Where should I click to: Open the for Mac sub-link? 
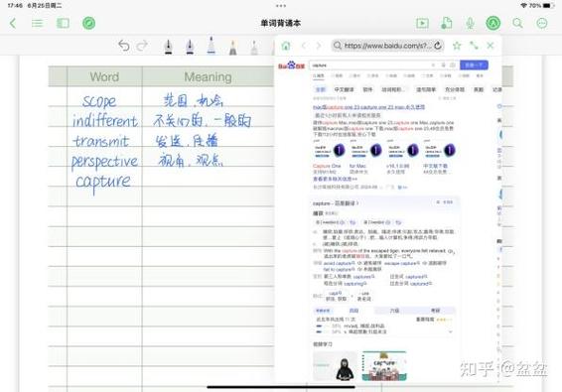357,167
